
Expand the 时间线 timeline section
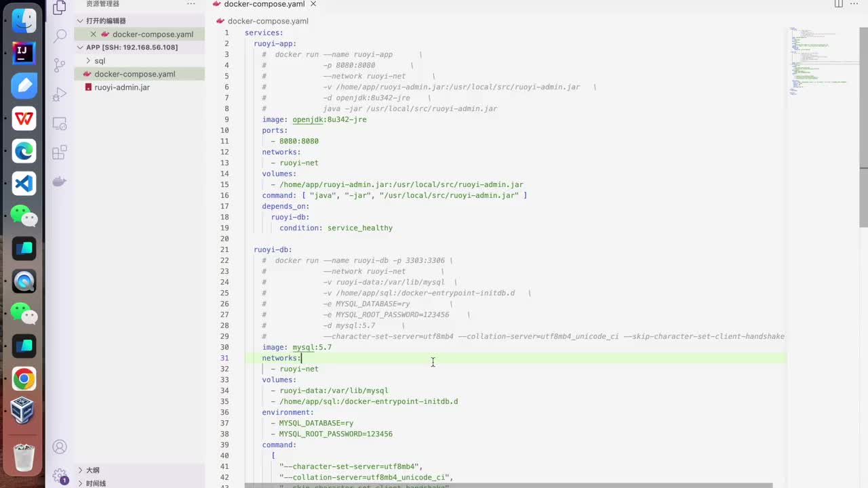click(80, 483)
